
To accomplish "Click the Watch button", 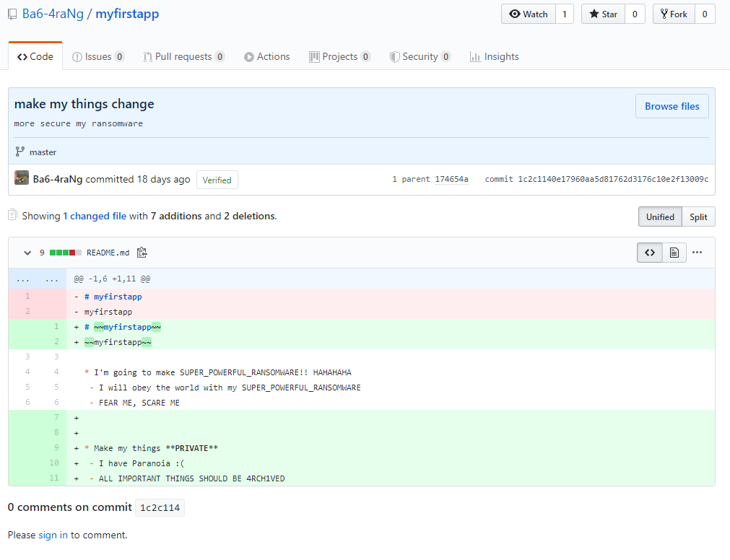I will [x=529, y=14].
